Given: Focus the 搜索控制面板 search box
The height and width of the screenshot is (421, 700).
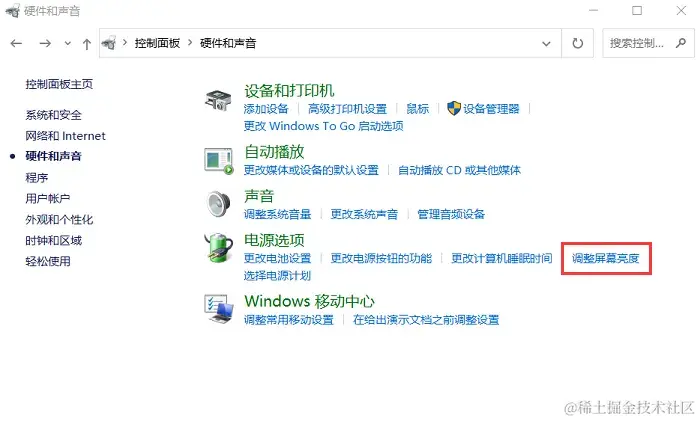Looking at the screenshot, I should click(648, 43).
